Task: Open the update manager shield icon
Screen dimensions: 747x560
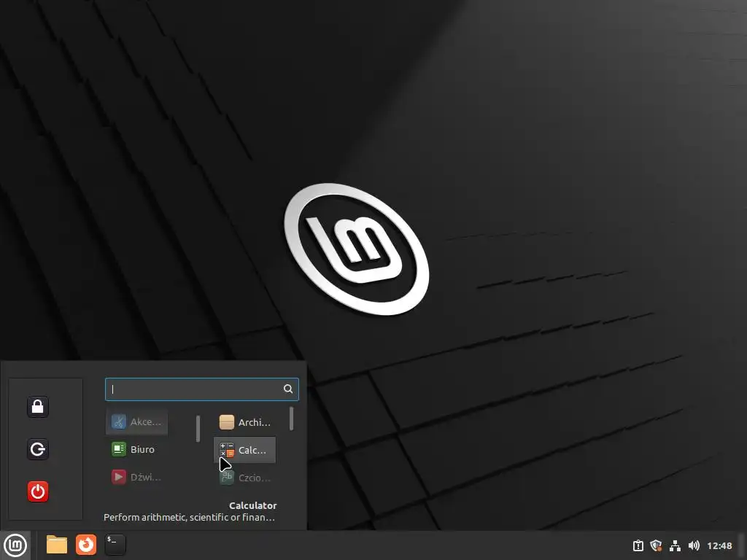Action: [656, 545]
